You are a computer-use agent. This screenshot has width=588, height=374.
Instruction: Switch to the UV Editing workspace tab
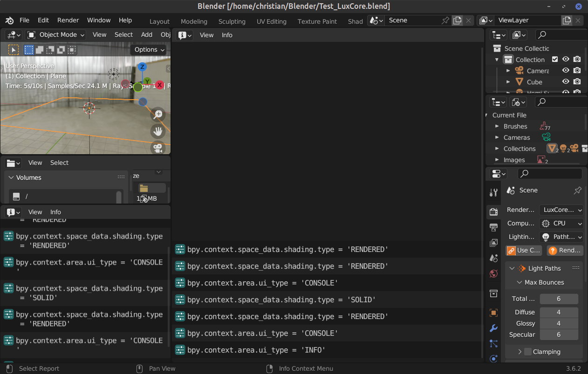272,21
